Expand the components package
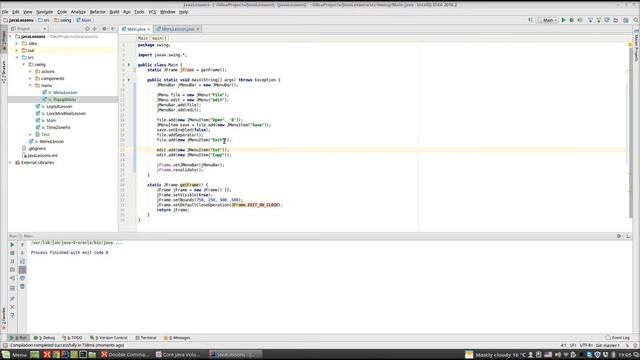 coord(30,78)
